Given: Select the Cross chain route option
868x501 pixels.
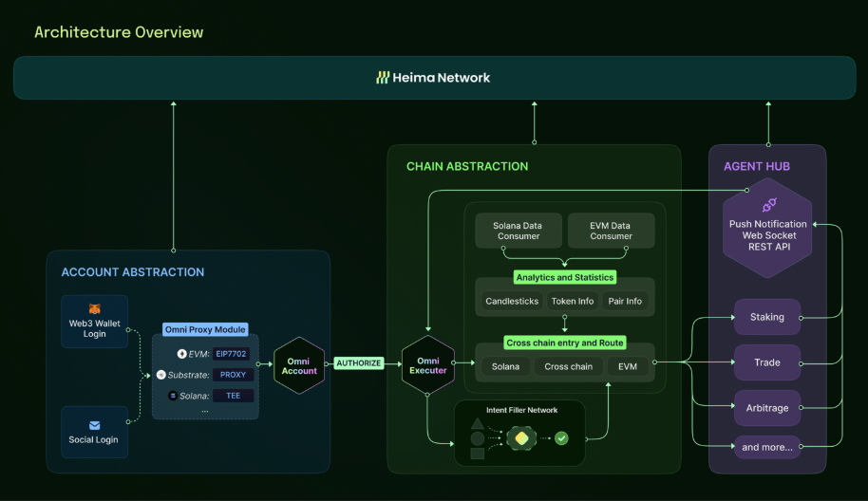Looking at the screenshot, I should point(569,366).
